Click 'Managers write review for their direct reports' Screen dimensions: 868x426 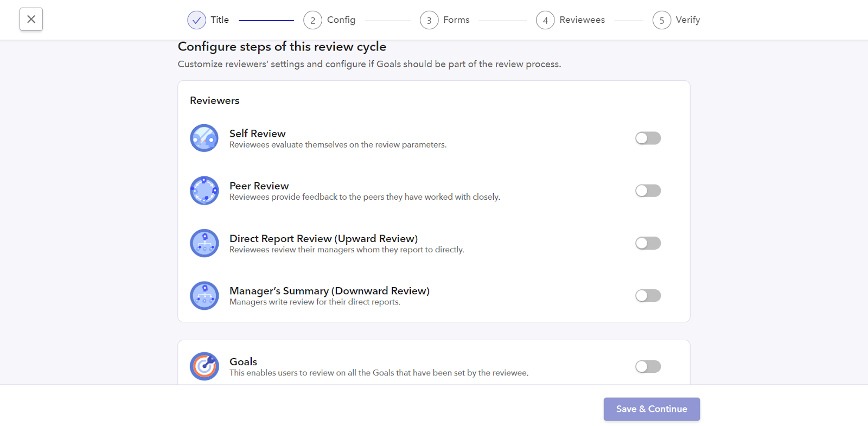pos(315,302)
